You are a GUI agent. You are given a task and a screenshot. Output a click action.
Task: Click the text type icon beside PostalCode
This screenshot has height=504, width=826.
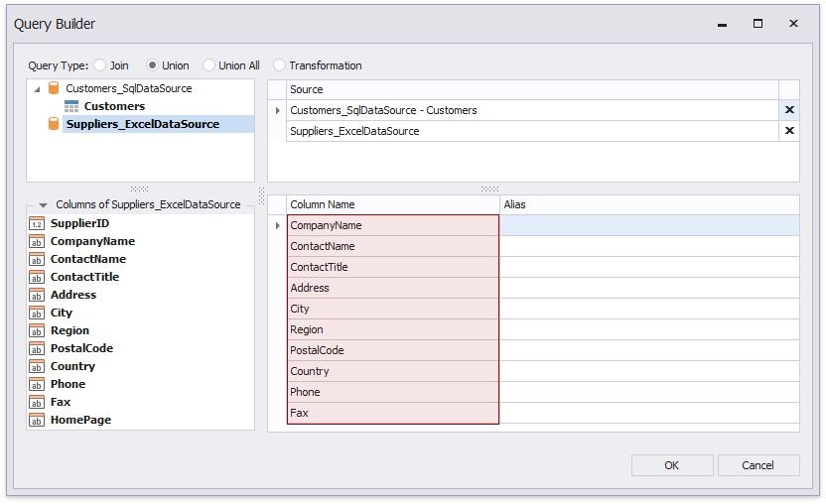pos(37,348)
